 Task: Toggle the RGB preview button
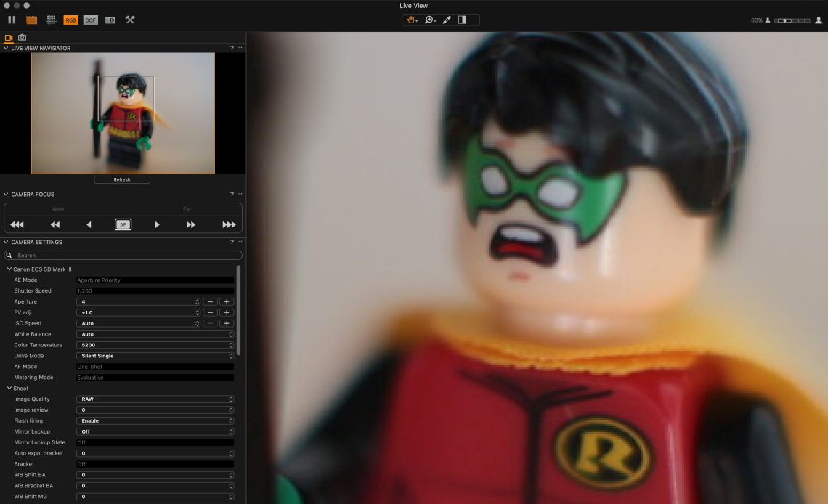pyautogui.click(x=70, y=20)
